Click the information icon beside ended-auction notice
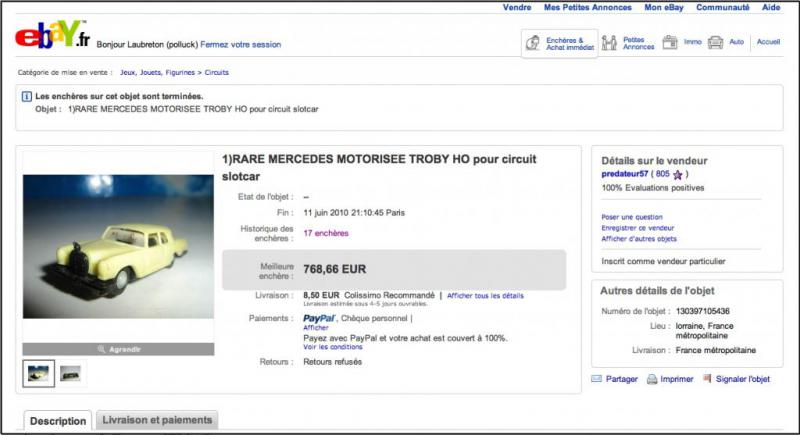This screenshot has height=435, width=800. [27, 96]
